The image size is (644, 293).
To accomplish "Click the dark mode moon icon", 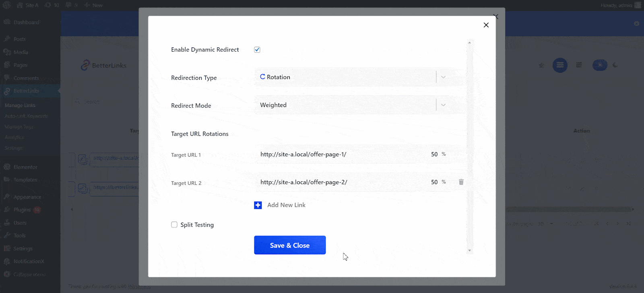I will click(615, 65).
